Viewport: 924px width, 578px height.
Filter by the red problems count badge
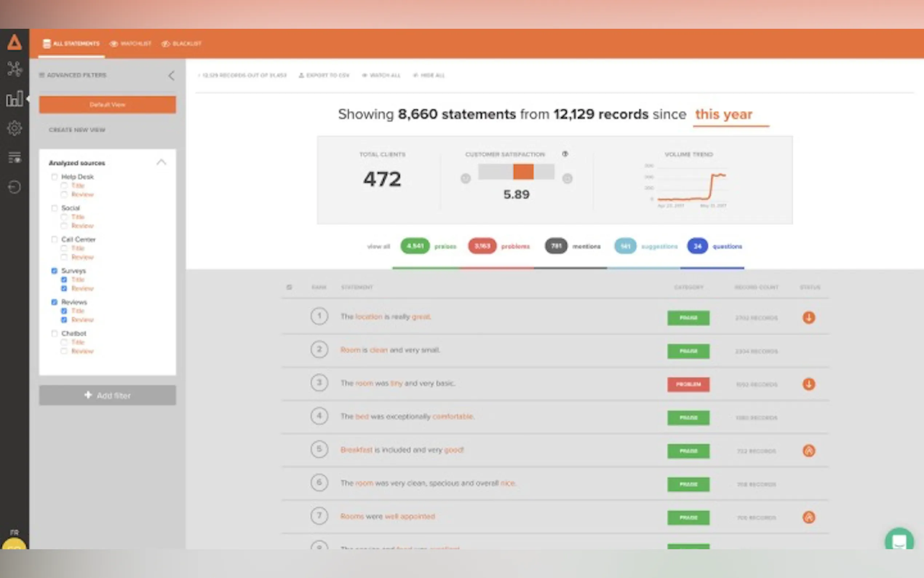(x=482, y=246)
